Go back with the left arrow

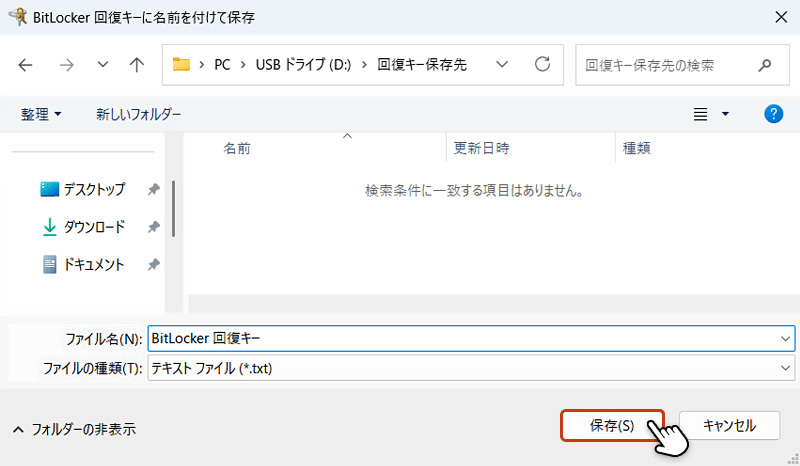coord(26,65)
